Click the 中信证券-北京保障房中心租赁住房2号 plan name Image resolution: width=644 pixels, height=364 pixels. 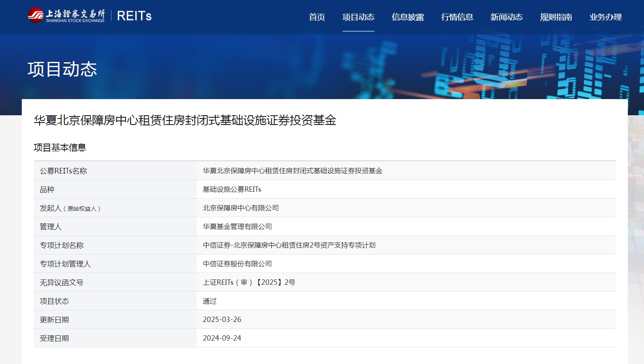[289, 245]
